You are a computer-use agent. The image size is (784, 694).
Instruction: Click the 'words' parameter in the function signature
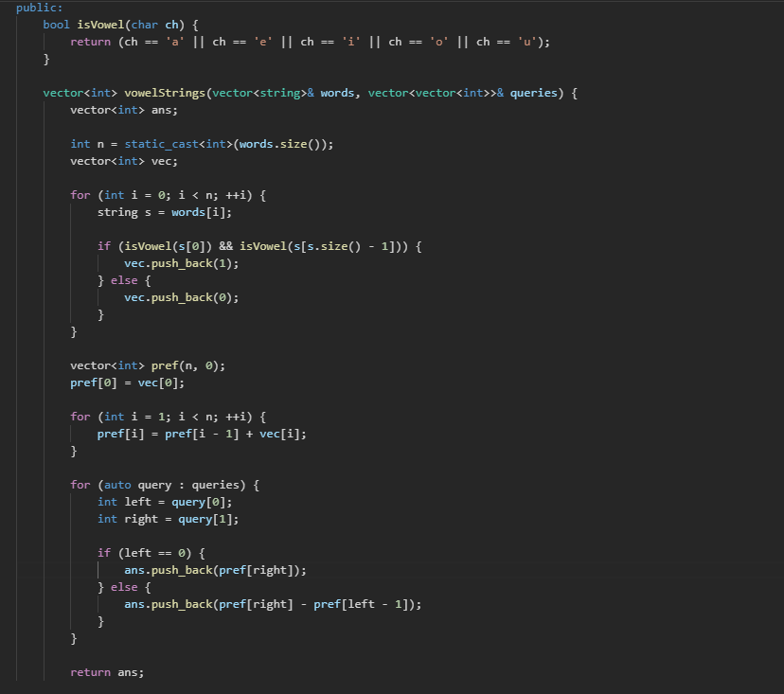click(337, 93)
